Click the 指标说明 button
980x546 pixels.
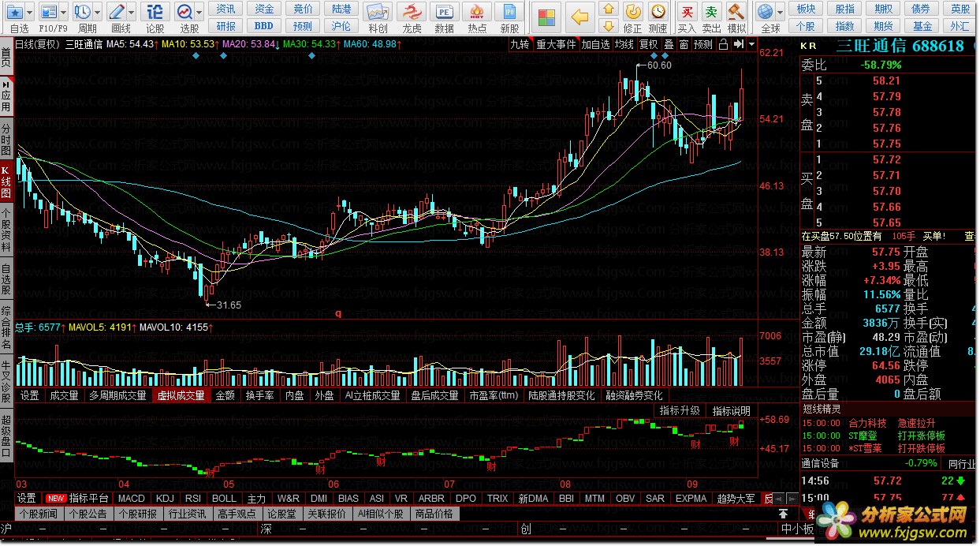pyautogui.click(x=732, y=410)
